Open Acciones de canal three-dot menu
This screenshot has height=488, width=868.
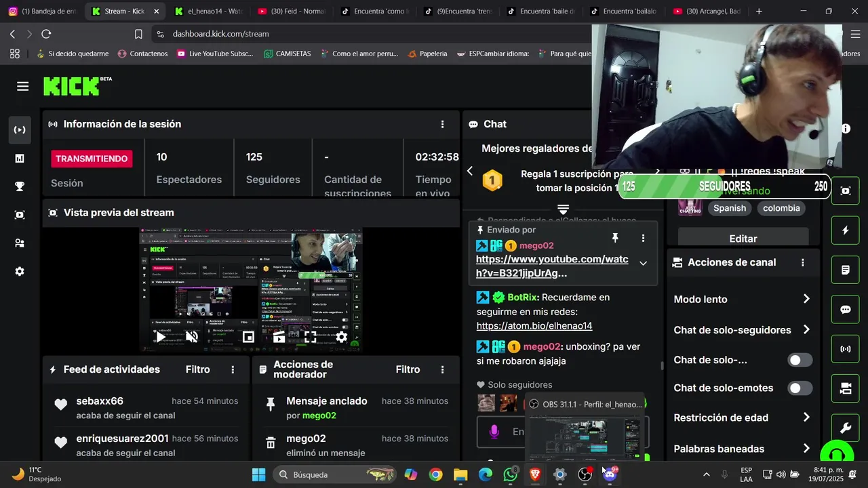click(x=803, y=262)
